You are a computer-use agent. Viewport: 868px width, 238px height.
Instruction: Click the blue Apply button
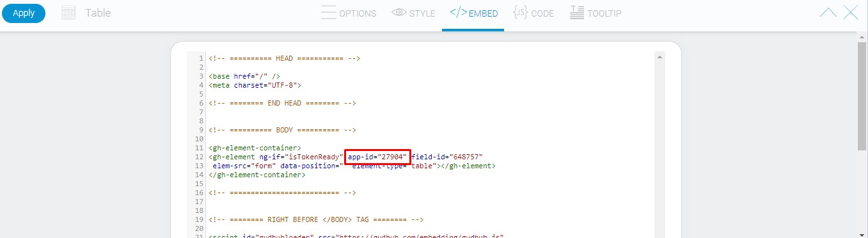tap(24, 13)
